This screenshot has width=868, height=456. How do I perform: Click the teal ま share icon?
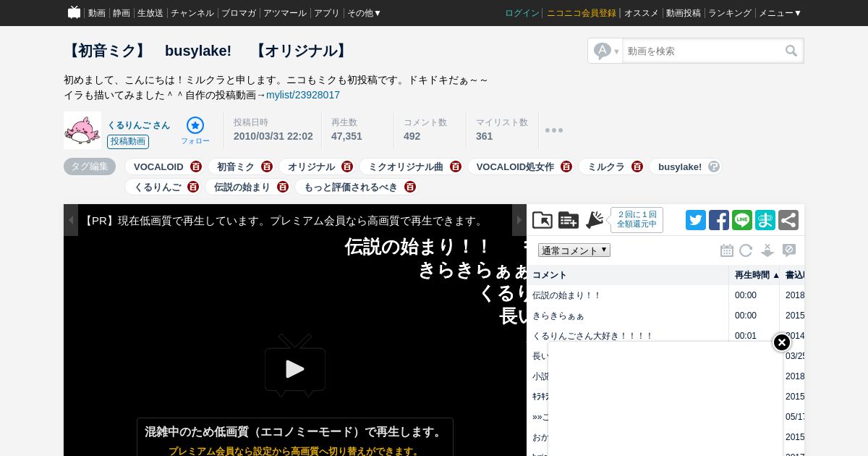[x=765, y=220]
